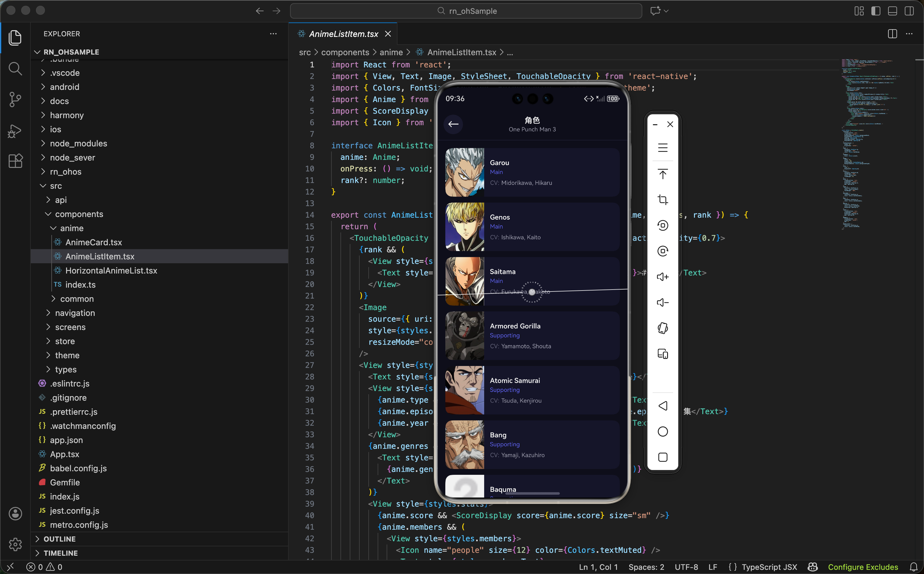
Task: Toggle the primary sidebar visibility
Action: click(x=876, y=11)
